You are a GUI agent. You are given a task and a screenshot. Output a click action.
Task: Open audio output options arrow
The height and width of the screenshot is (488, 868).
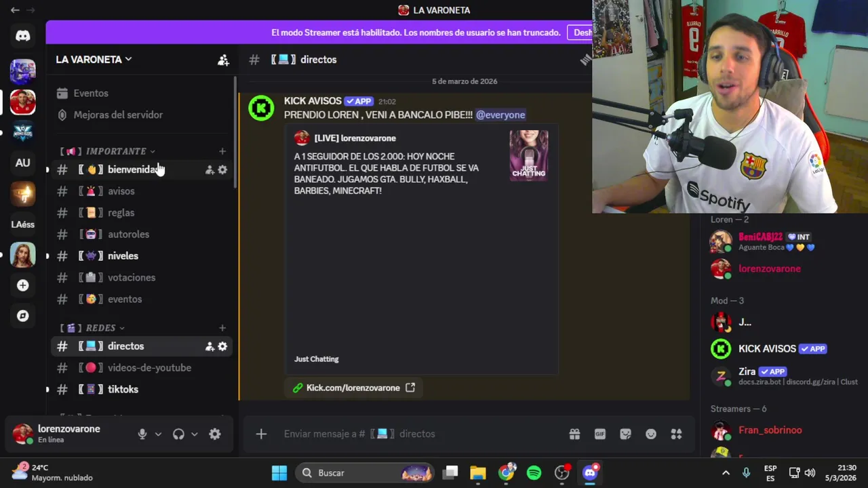[x=194, y=434]
